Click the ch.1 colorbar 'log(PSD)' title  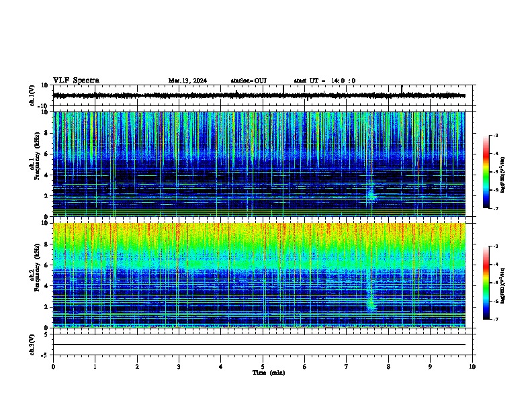click(502, 175)
